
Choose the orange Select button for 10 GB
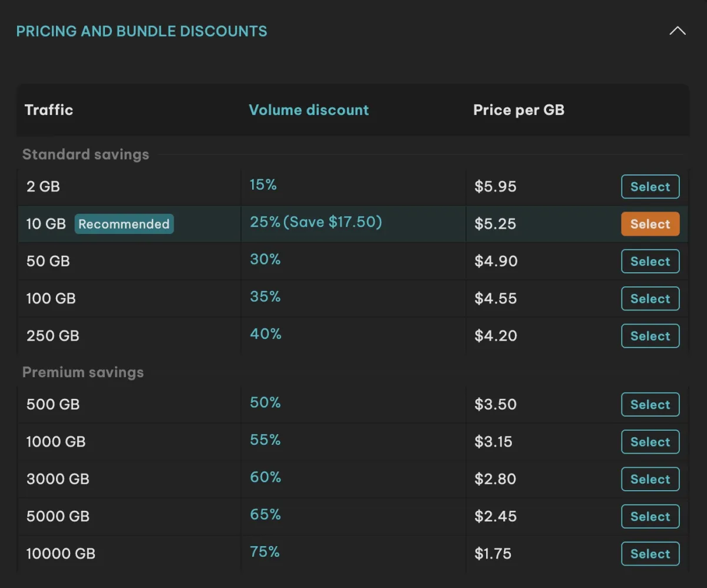point(650,224)
